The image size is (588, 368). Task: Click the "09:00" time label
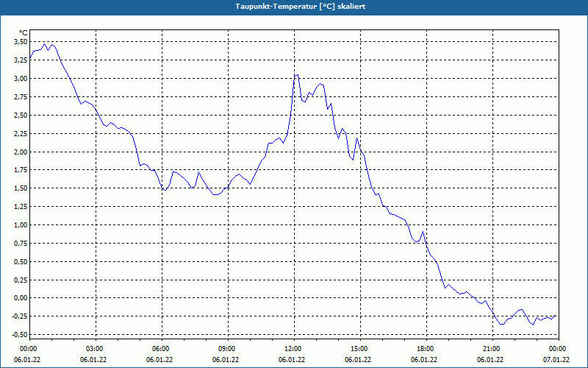tap(228, 349)
